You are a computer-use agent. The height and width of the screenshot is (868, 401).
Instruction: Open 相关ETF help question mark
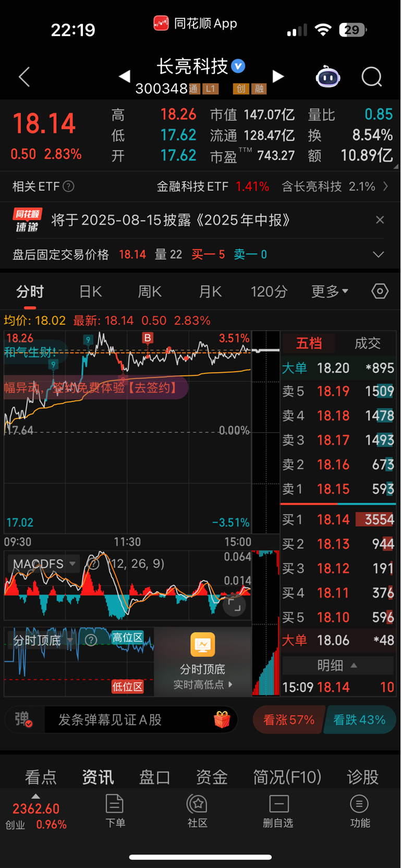(68, 186)
